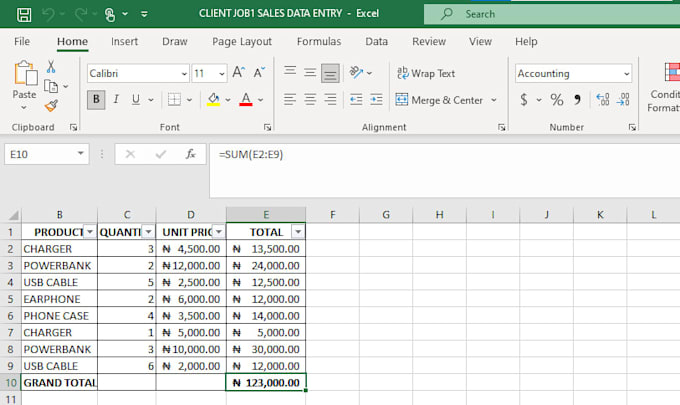Expand Merge & Center dropdown arrow
Viewport: 680px width, 405px height.
pos(494,100)
